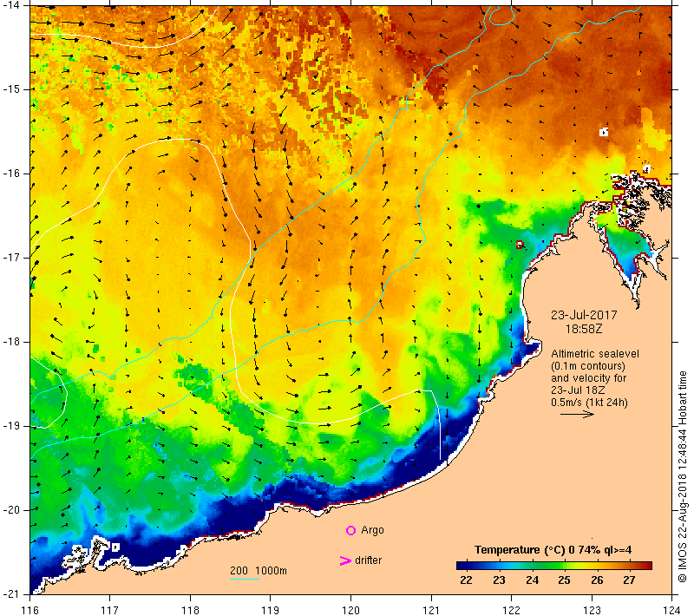Click the time text 18:58Z
The height and width of the screenshot is (616, 694).
tap(584, 329)
